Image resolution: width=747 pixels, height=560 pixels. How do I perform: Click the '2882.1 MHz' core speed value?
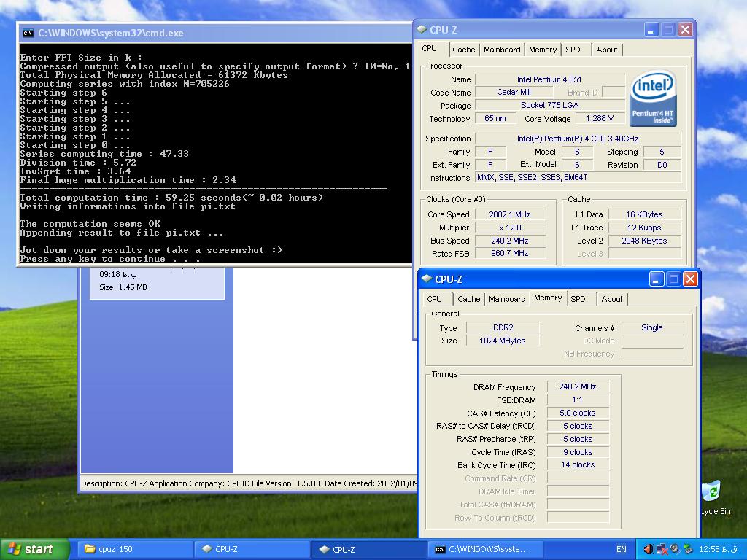pos(510,215)
